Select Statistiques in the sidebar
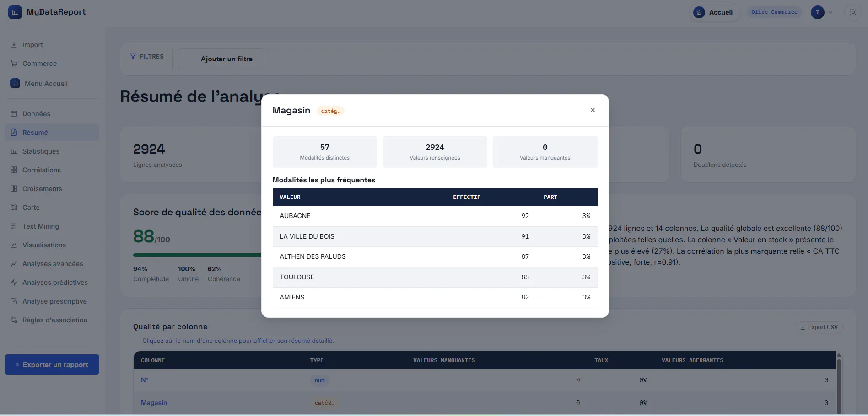Screen dimensions: 868x416 click(52, 151)
